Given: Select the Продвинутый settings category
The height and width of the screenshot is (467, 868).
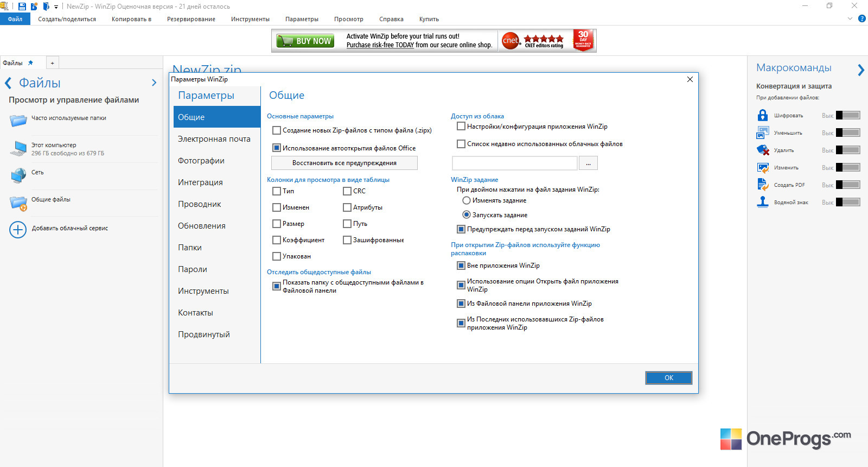Looking at the screenshot, I should (x=217, y=334).
